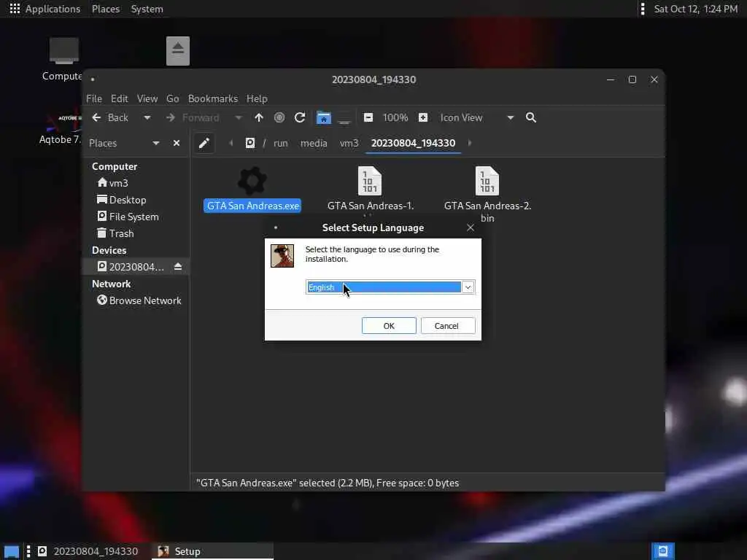Screen dimensions: 747x560
Task: Switch to the Setup taskbar window
Action: click(x=212, y=551)
